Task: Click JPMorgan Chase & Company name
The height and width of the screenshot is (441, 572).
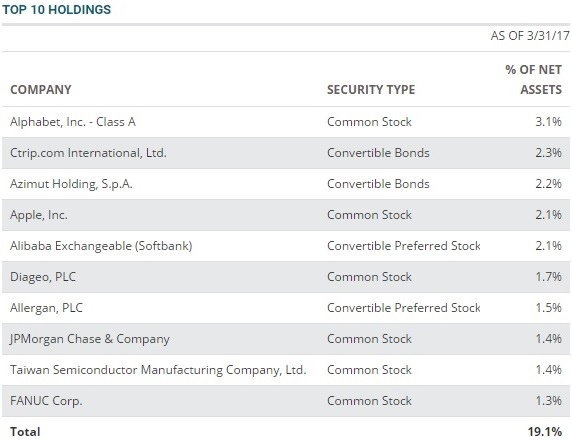Action: click(90, 339)
